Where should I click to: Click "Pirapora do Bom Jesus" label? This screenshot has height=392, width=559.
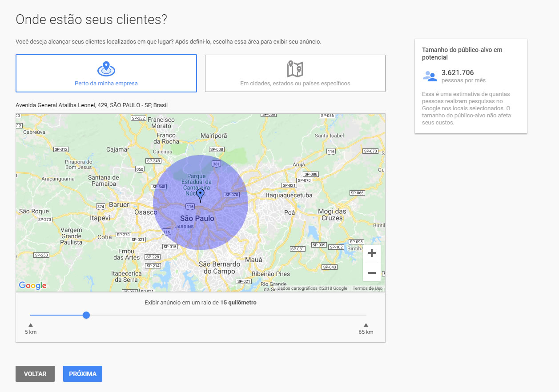click(78, 164)
